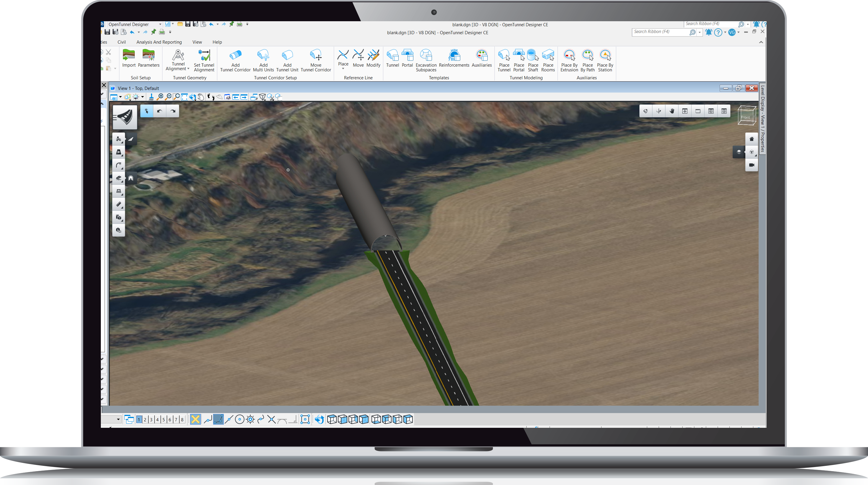Toggle AccuSnap nearest snap mode in status bar

208,419
